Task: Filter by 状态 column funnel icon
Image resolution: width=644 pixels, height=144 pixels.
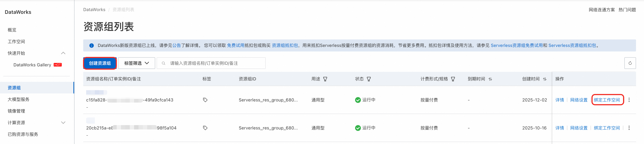Action: (369, 79)
